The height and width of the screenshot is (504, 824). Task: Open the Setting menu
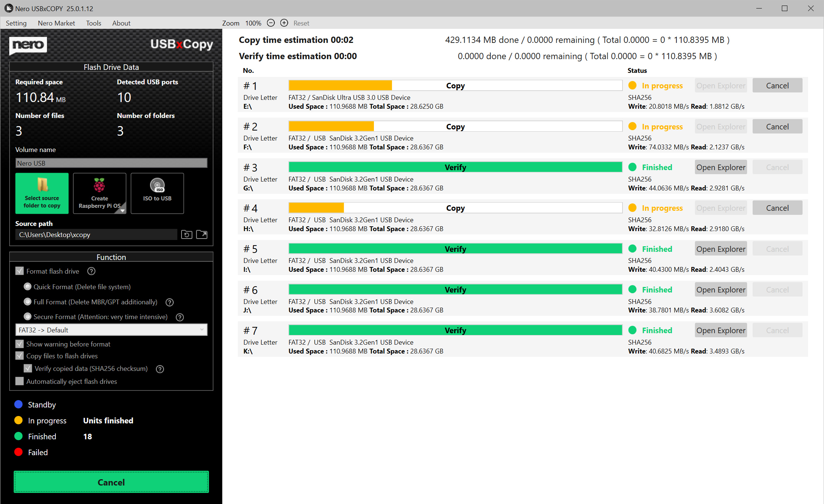click(16, 23)
